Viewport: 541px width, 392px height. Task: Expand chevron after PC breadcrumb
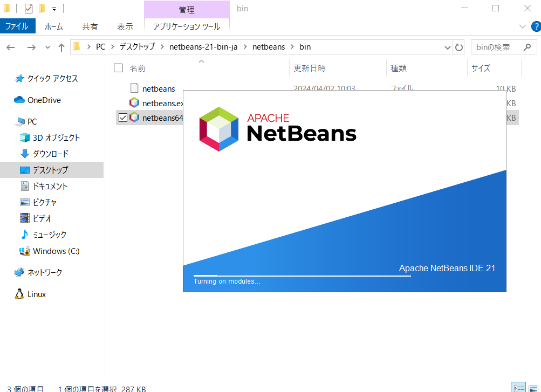tap(113, 47)
